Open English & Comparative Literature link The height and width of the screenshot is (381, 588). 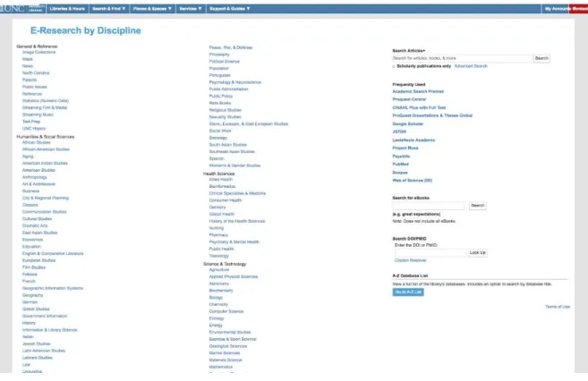point(53,254)
